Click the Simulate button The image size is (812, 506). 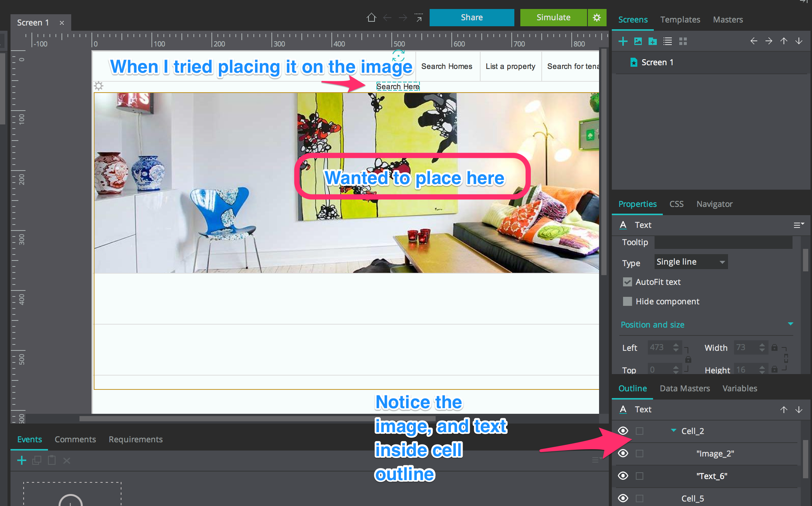pos(553,18)
